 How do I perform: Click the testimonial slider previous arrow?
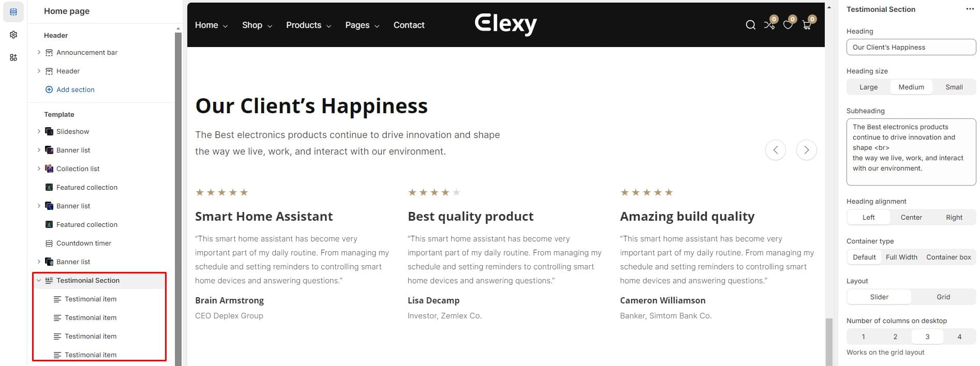775,150
